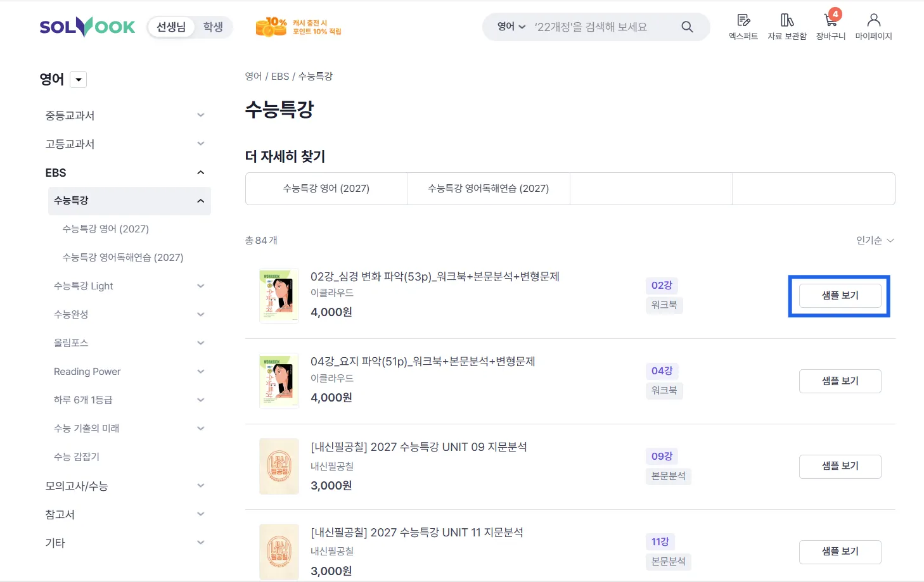Open the 영어 search category dropdown
Image resolution: width=924 pixels, height=582 pixels.
(511, 27)
